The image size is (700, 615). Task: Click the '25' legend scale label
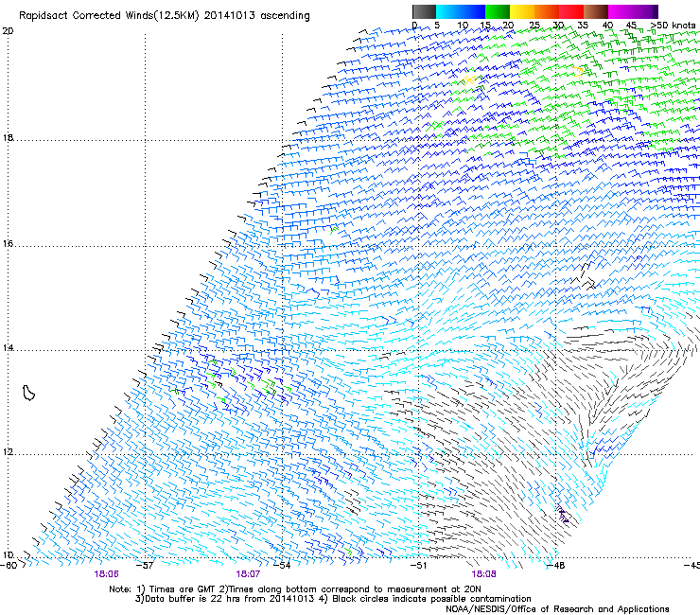(534, 26)
